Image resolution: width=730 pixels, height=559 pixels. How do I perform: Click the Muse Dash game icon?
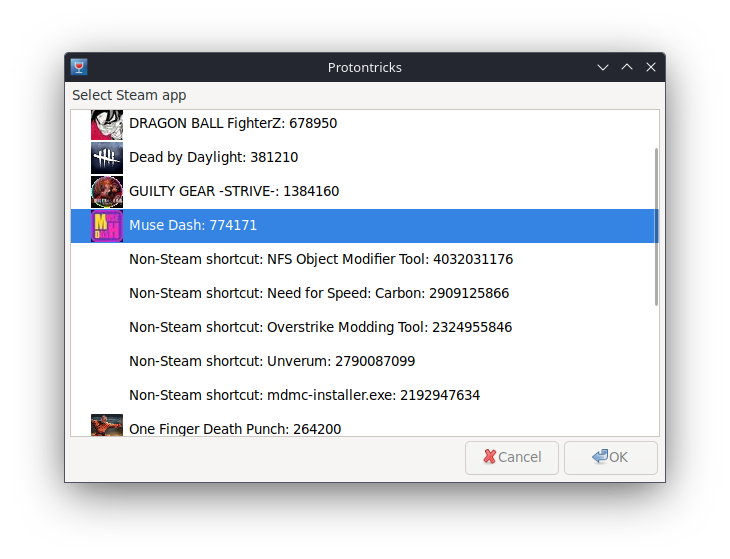click(107, 226)
